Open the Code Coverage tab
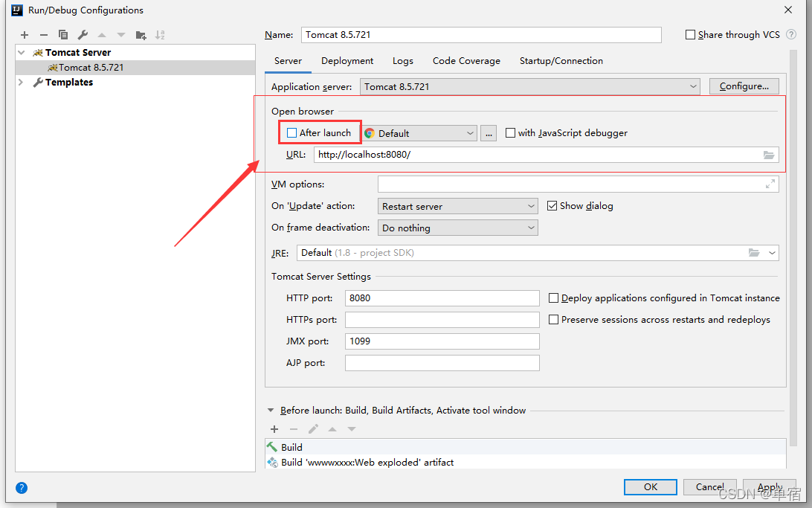 pos(466,61)
